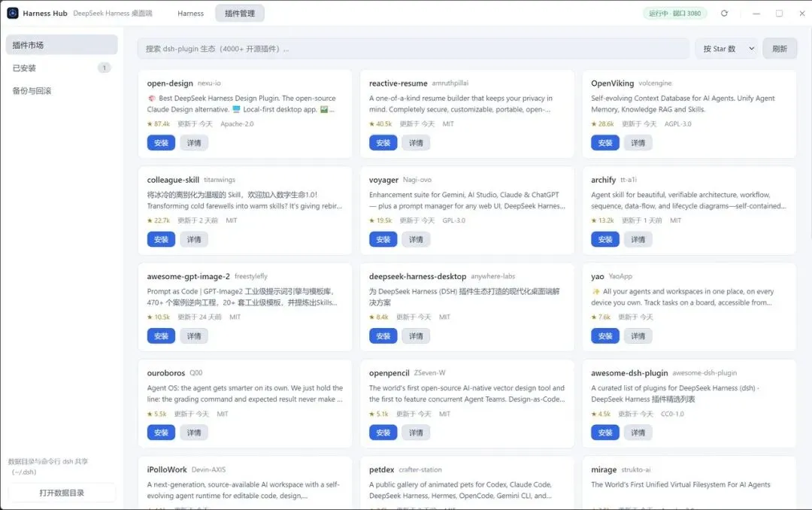Click the GPL-3.0 license on voyager
Viewport: 812px width, 510px height.
(453, 220)
